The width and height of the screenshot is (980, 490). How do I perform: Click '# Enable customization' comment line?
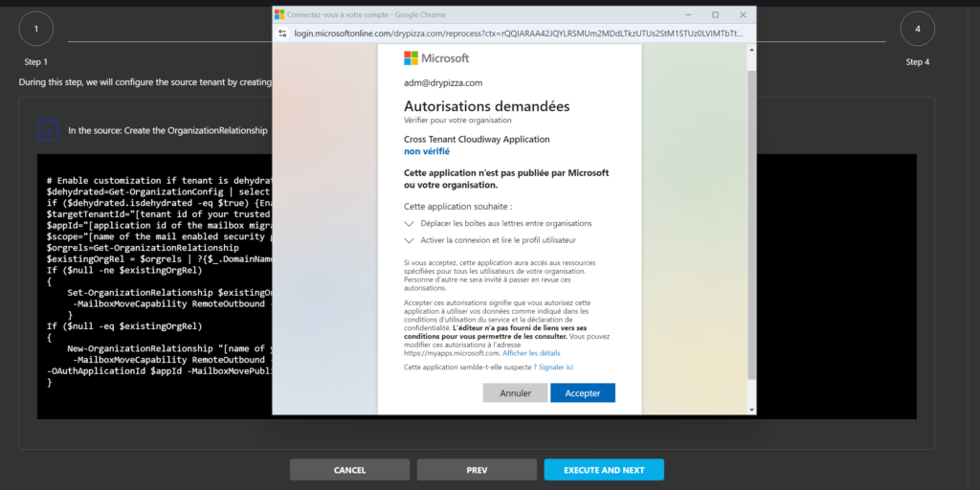(160, 180)
